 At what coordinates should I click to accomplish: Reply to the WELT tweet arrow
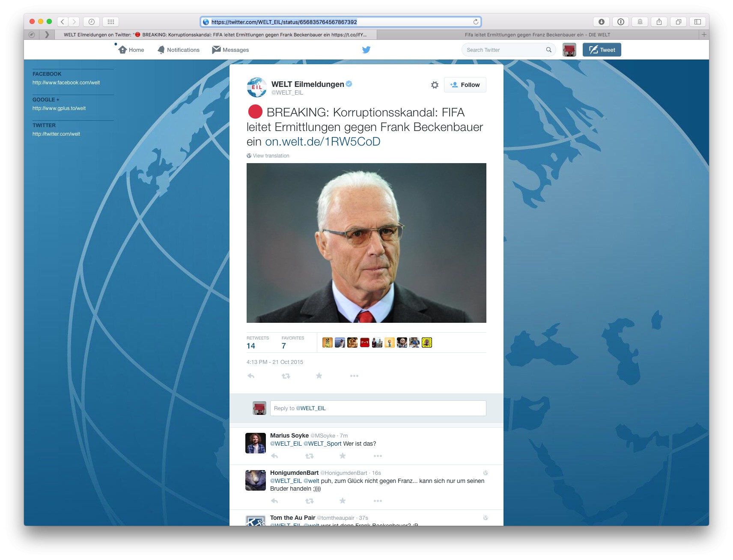tap(251, 376)
